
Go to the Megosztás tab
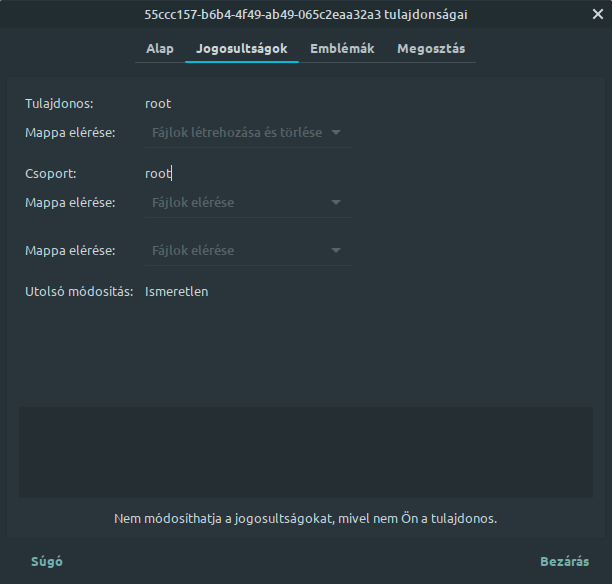click(431, 49)
